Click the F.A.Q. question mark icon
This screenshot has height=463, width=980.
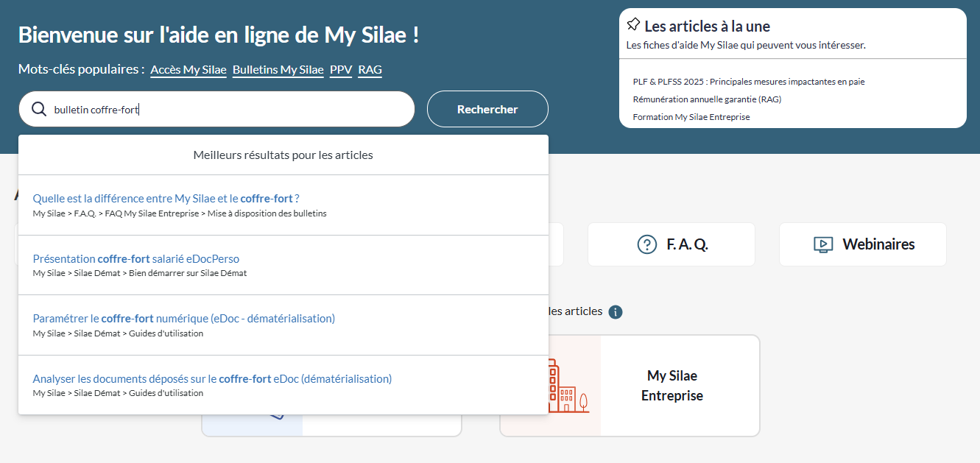646,244
